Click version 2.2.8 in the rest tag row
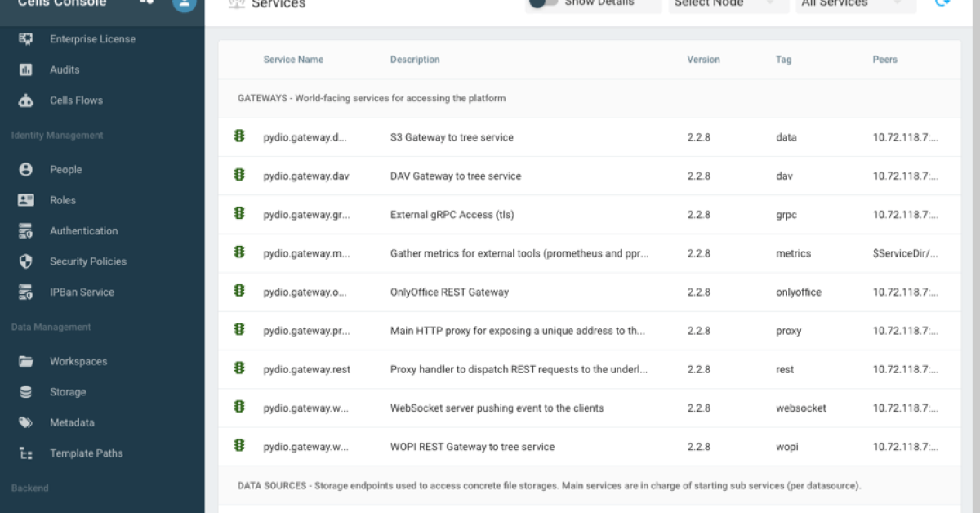Screen dimensions: 980x513 pyautogui.click(x=698, y=370)
